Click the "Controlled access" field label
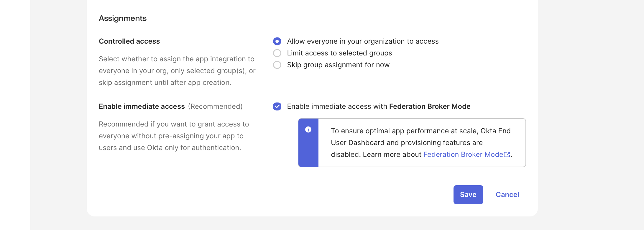This screenshot has height=230, width=644. pyautogui.click(x=129, y=41)
